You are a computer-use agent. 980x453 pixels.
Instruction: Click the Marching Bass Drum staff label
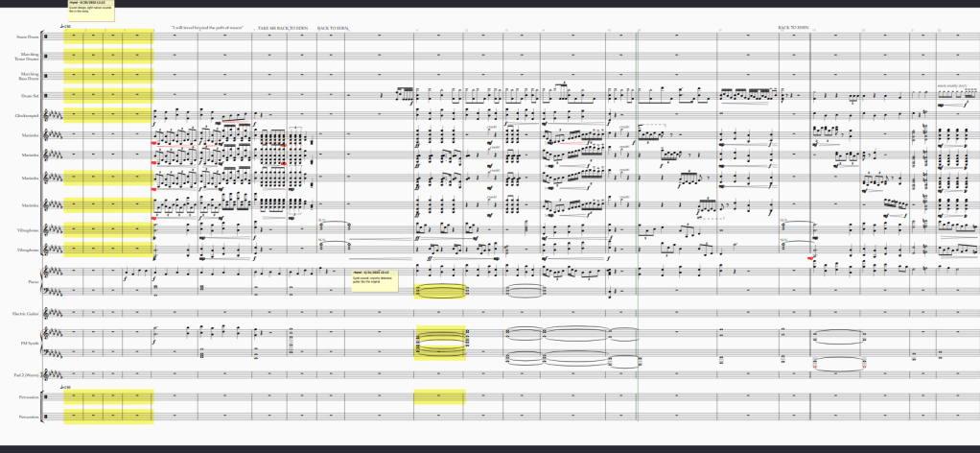tap(27, 76)
